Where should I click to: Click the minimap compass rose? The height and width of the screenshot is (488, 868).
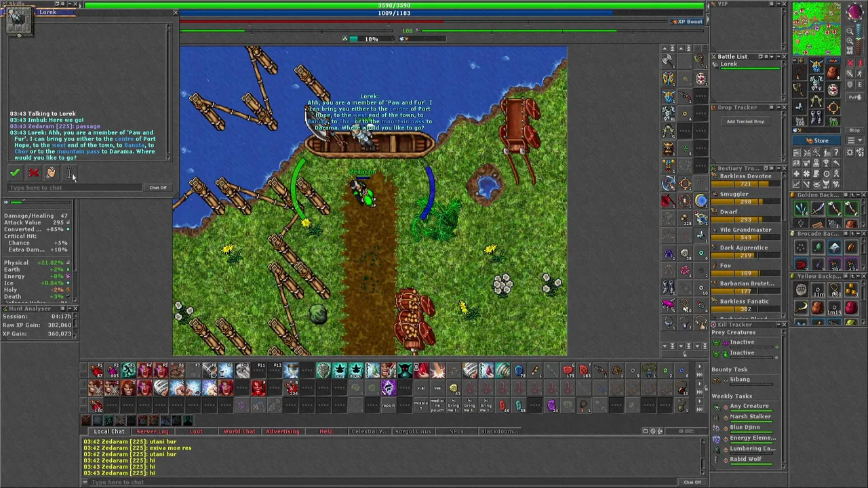point(854,12)
